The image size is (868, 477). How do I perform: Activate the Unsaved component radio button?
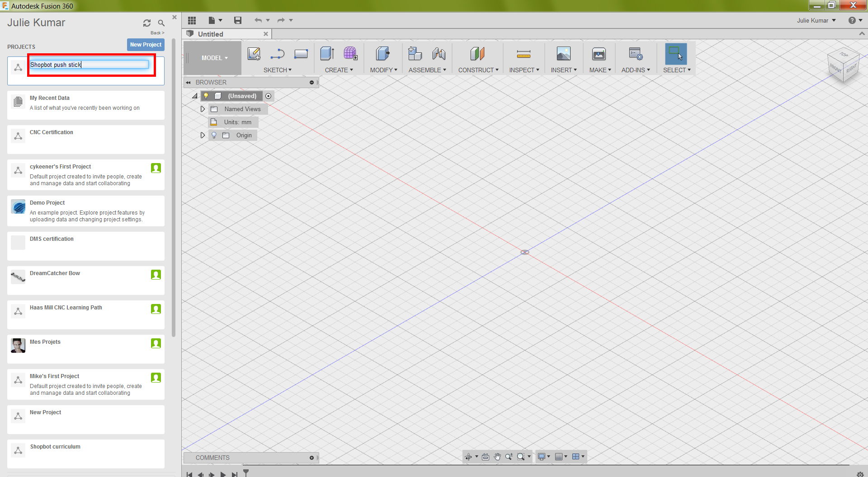(269, 96)
